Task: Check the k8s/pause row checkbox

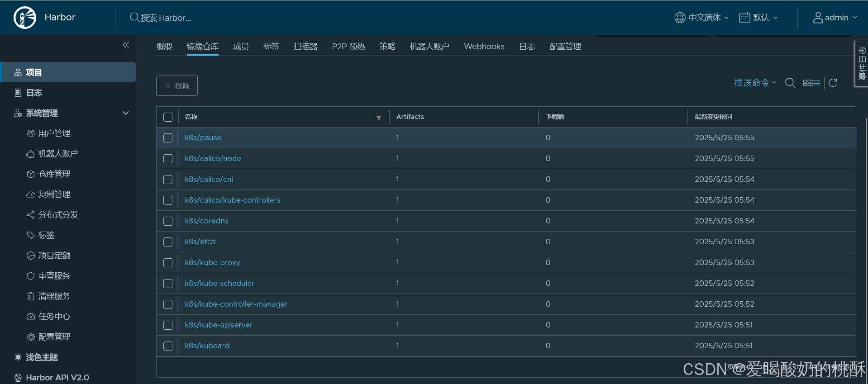Action: [168, 138]
